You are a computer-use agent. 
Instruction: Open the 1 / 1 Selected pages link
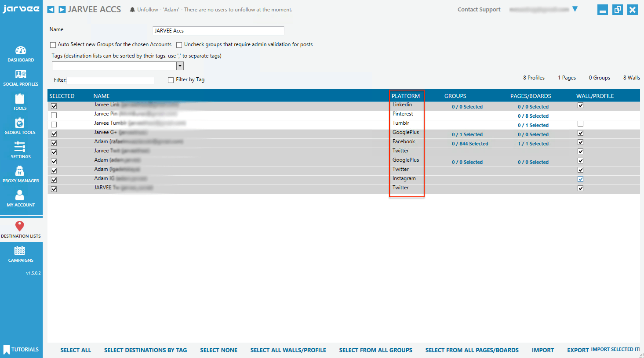[533, 144]
